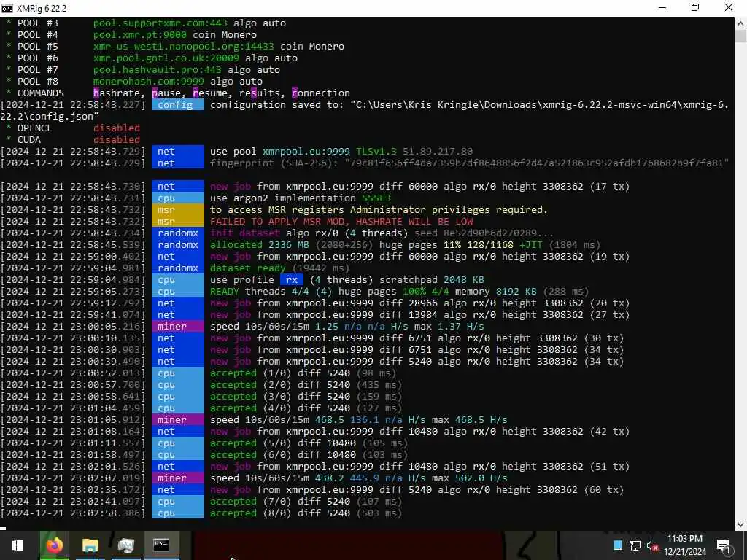Click pool.hashvault.pro:443 address
747x560 pixels.
pyautogui.click(x=158, y=70)
